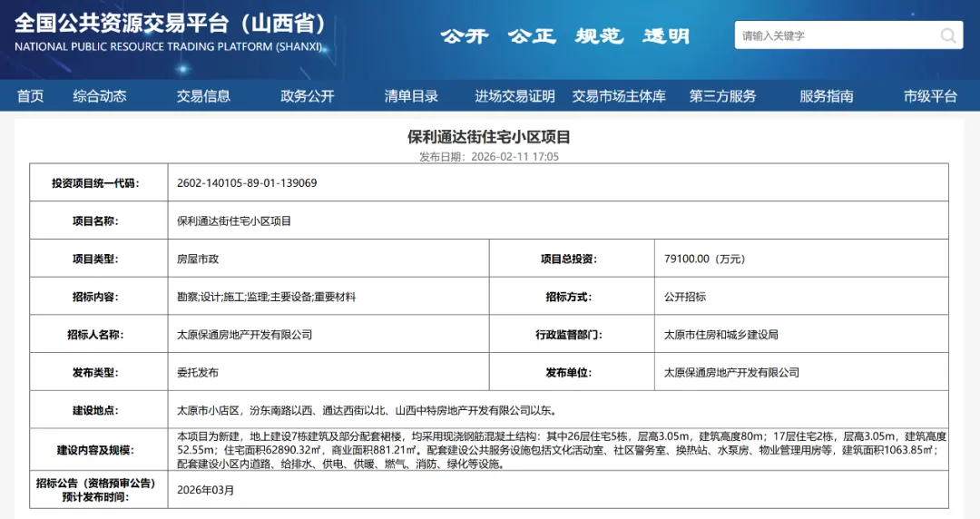The width and height of the screenshot is (980, 519).
Task: Open the 综合动态 menu item
Action: tap(100, 95)
